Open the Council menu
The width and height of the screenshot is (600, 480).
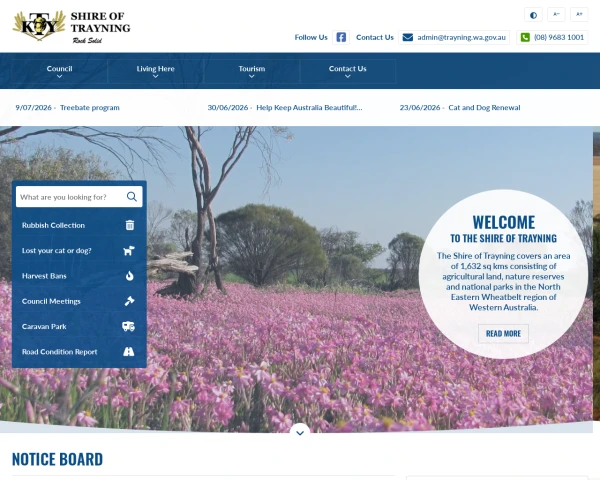coord(59,71)
